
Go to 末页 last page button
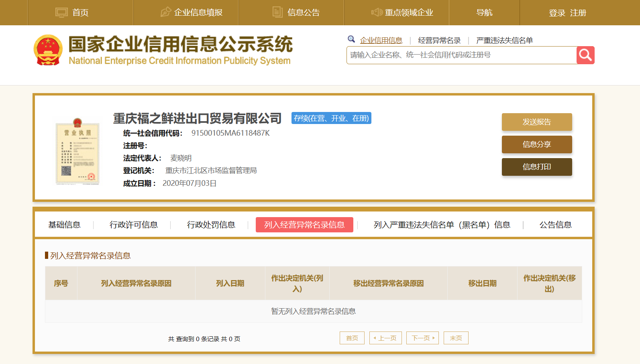(456, 338)
